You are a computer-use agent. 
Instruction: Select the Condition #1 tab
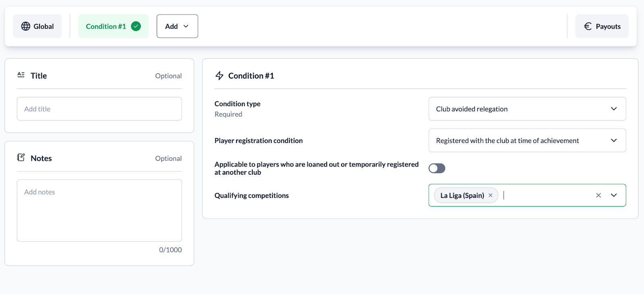[x=106, y=26]
